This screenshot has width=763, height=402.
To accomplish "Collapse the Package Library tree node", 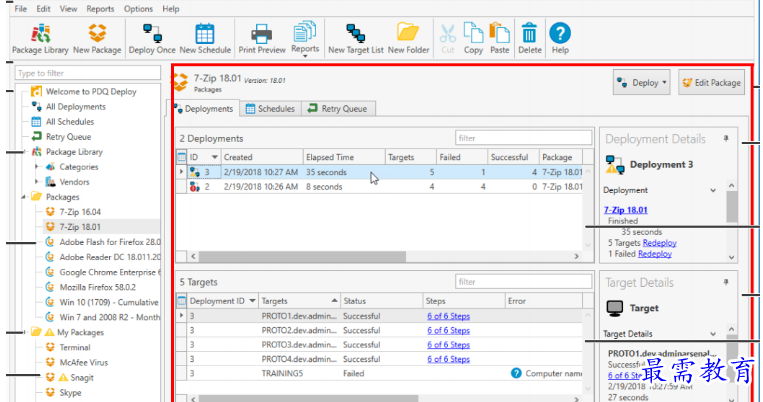I will pos(24,152).
